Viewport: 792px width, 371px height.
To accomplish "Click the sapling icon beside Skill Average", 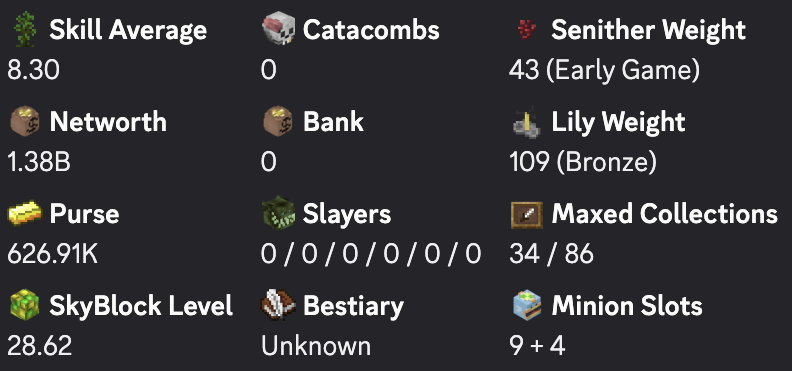I will (25, 30).
